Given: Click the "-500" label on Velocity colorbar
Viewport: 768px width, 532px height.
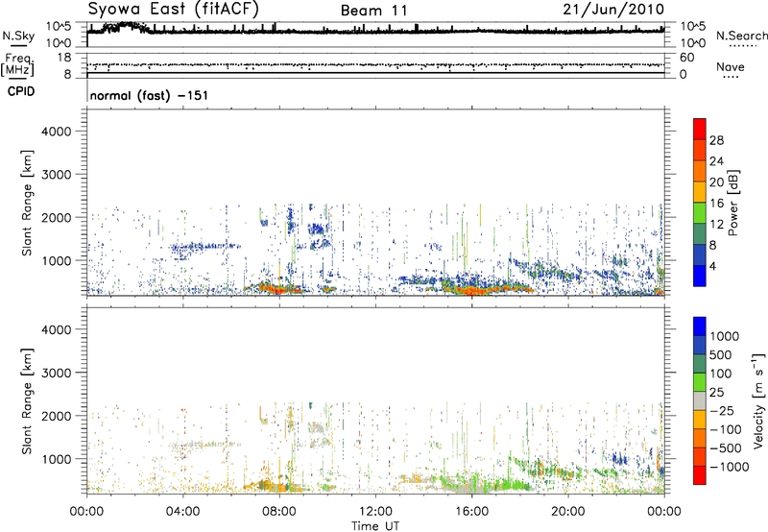Looking at the screenshot, I should [726, 447].
